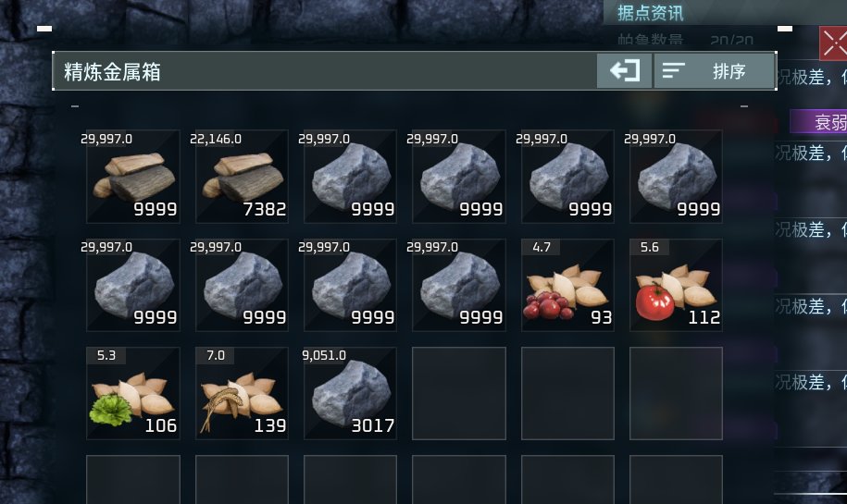
Task: Click the last empty slot in third row
Action: coord(676,393)
